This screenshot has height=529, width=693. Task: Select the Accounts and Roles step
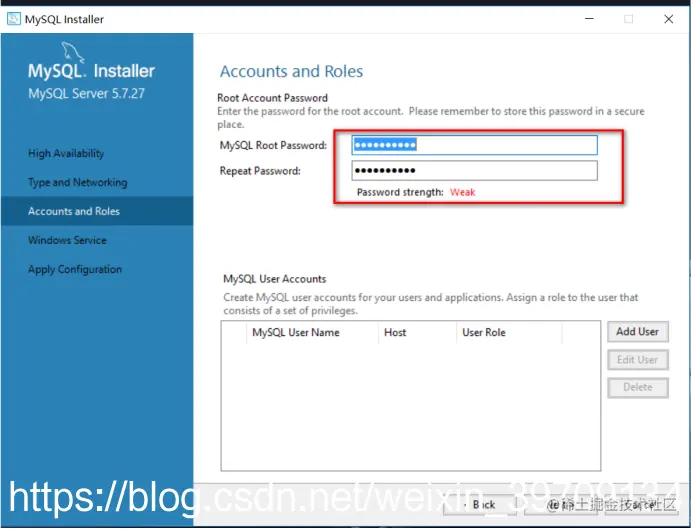tap(97, 211)
